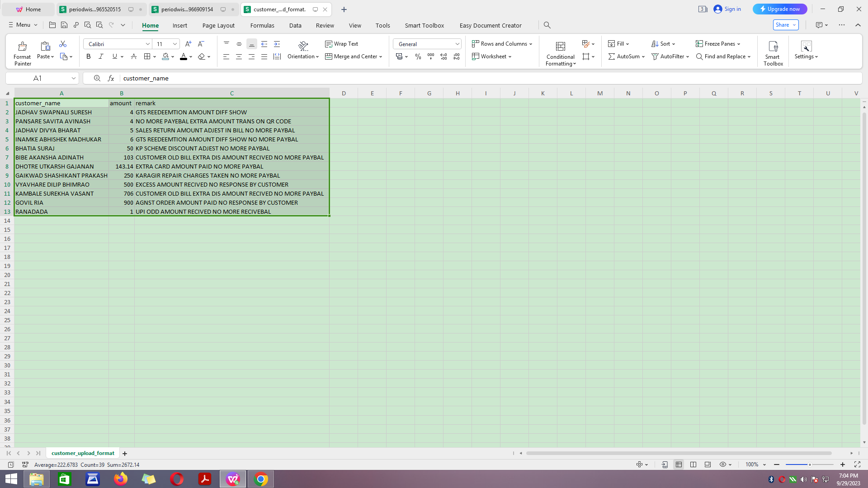Click the Increase Decimal places icon
Viewport: 868px width, 488px height.
point(443,56)
